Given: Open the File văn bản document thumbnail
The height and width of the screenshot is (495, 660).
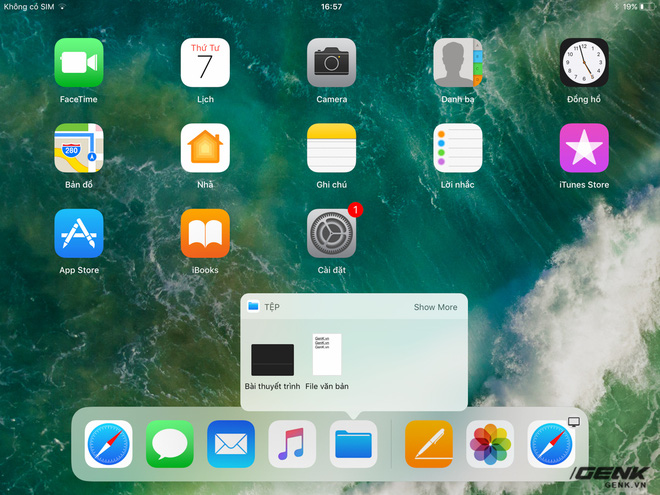Looking at the screenshot, I should coord(327,354).
